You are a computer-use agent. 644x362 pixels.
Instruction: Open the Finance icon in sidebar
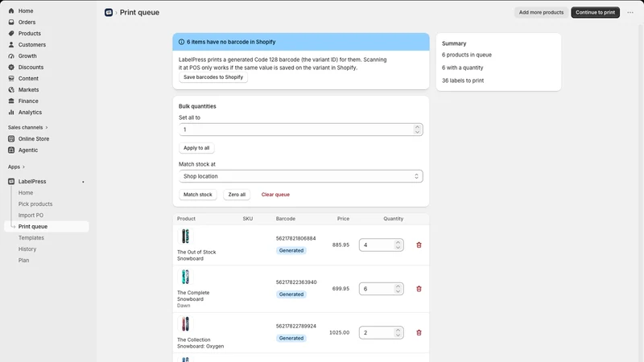click(x=11, y=101)
